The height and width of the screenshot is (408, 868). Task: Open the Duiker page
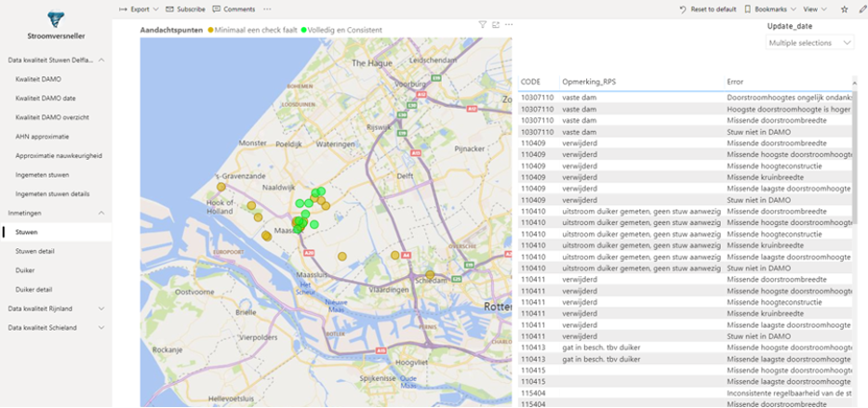point(25,270)
